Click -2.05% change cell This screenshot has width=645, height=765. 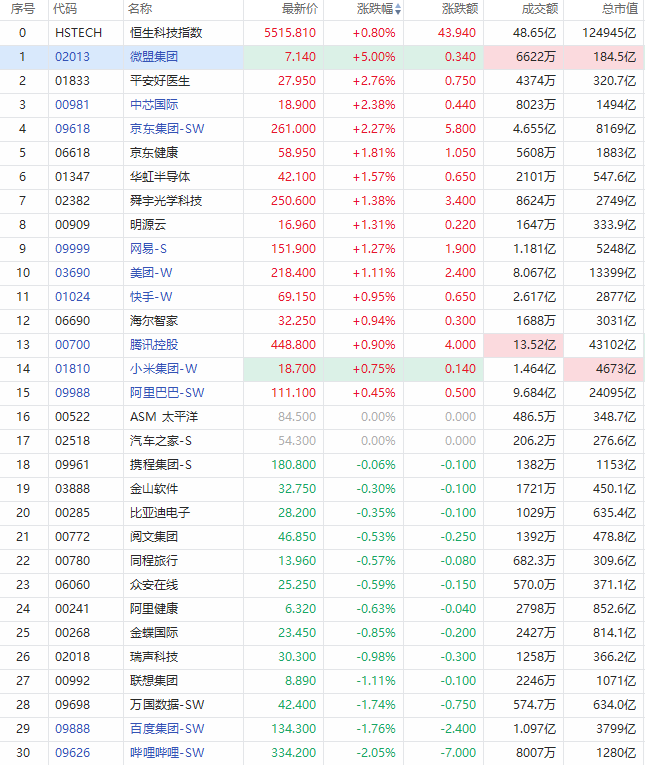[376, 752]
